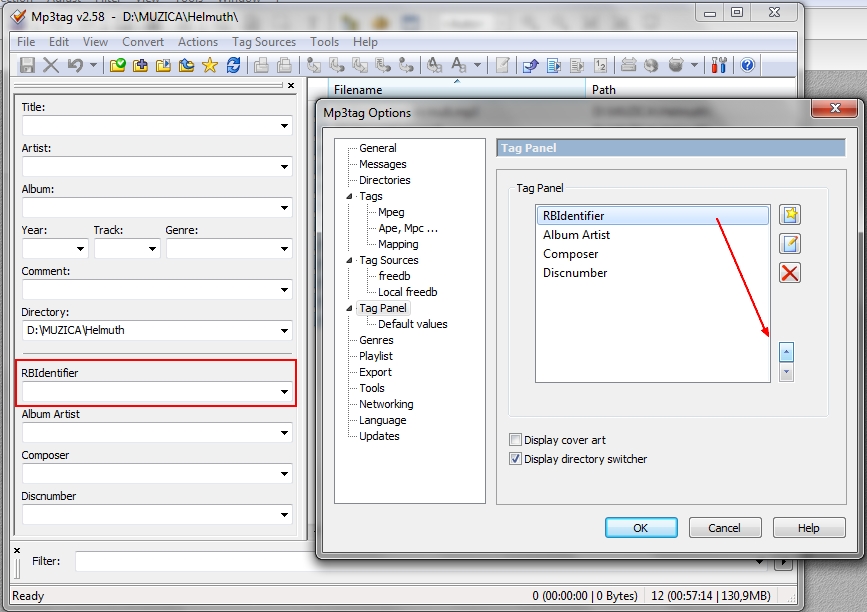Select Discnumber in Tag Panel list
The width and height of the screenshot is (867, 612).
click(x=652, y=273)
